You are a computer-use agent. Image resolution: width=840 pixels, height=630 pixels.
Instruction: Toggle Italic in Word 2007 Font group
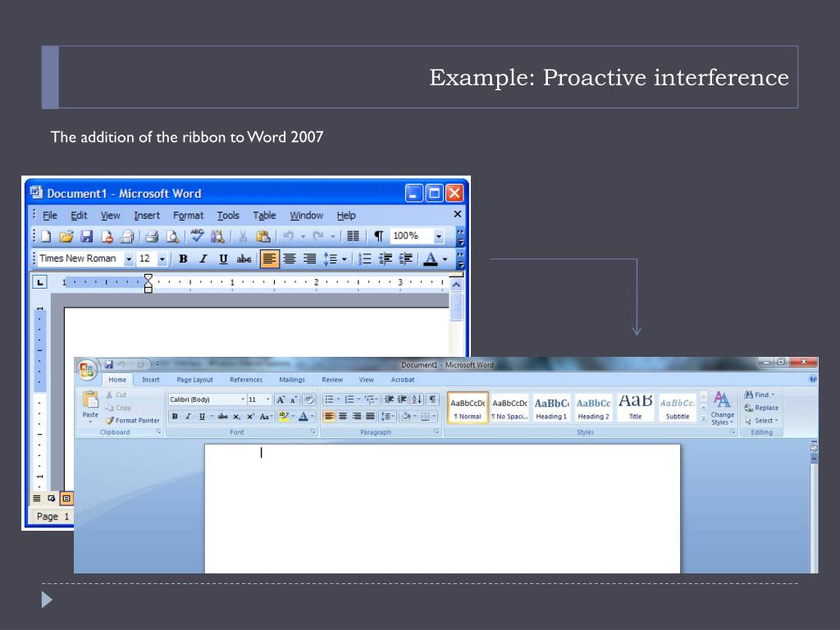point(188,417)
